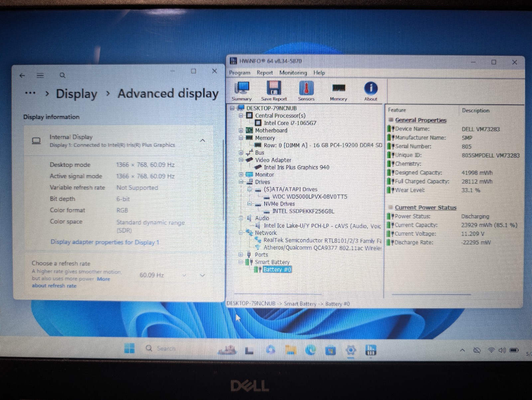This screenshot has height=400, width=532.
Task: Select the highlighted Battery #0 item
Action: [277, 269]
